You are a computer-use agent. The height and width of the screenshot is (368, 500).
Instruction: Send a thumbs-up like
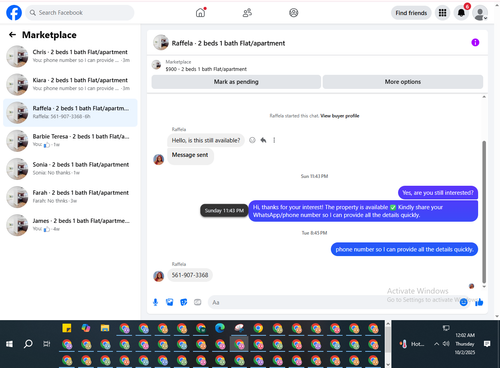click(x=479, y=302)
